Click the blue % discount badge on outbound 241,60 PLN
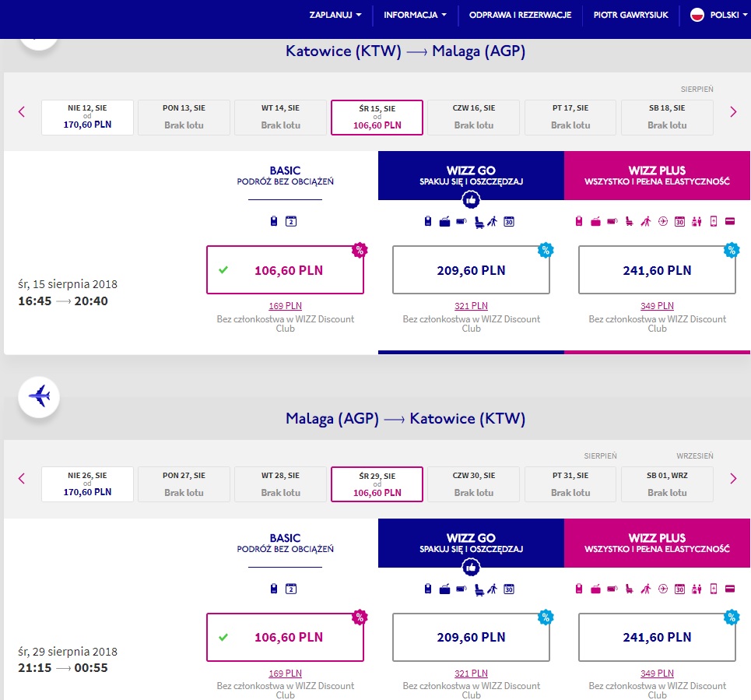 coord(732,250)
